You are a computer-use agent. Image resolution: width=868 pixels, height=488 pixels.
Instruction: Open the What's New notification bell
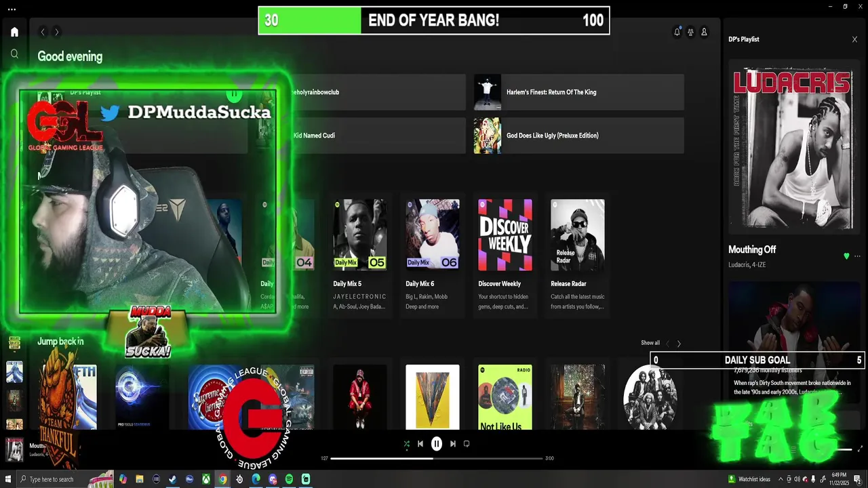coord(677,32)
